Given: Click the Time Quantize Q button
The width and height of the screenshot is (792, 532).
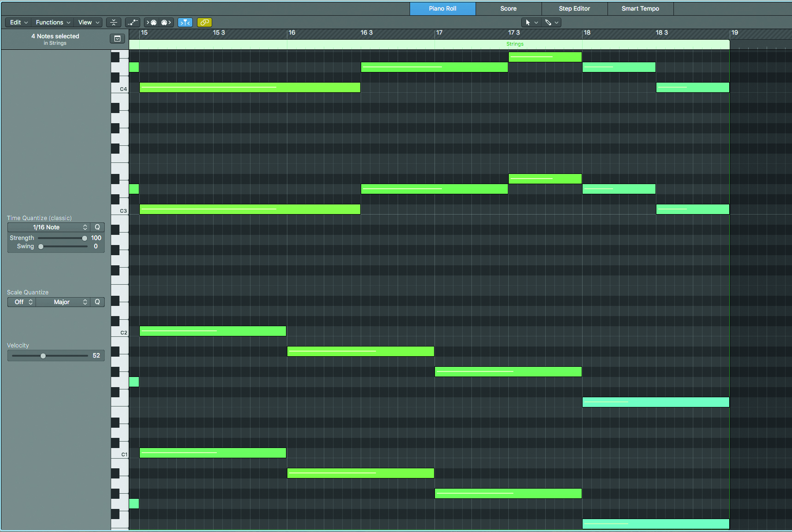Looking at the screenshot, I should click(x=97, y=227).
